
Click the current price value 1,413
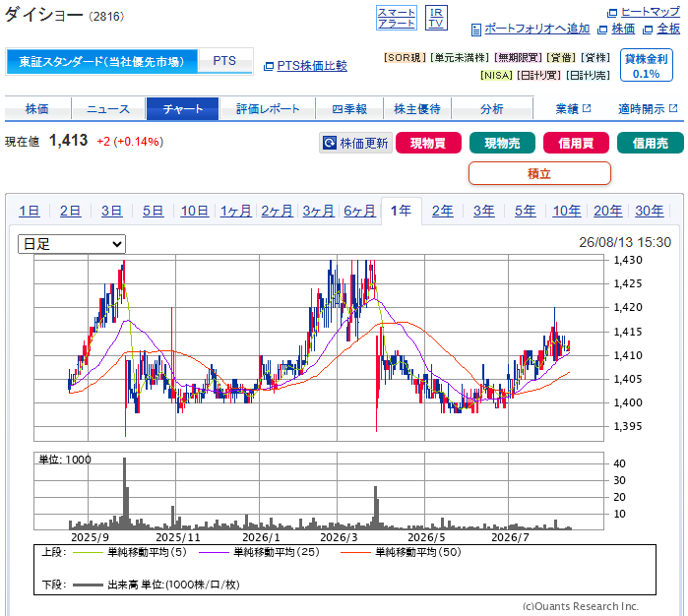69,141
